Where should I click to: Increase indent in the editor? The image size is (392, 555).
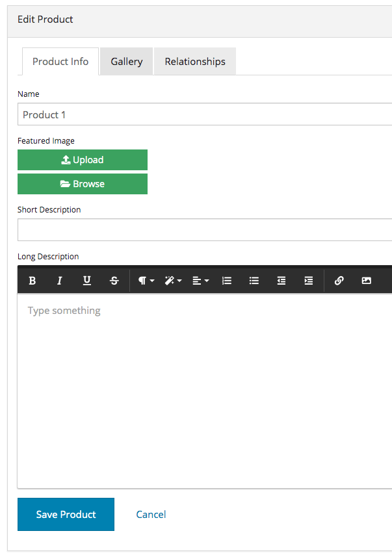[x=308, y=281]
